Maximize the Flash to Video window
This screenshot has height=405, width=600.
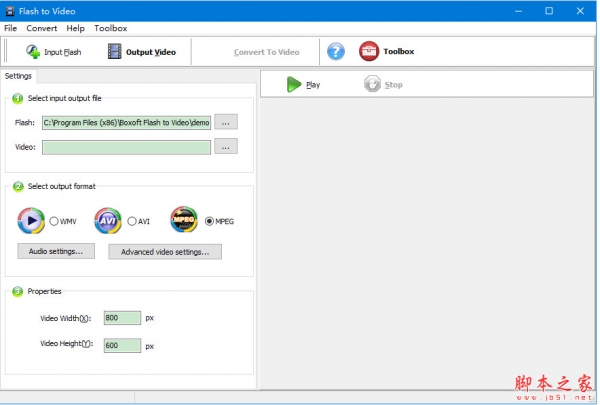click(x=549, y=11)
